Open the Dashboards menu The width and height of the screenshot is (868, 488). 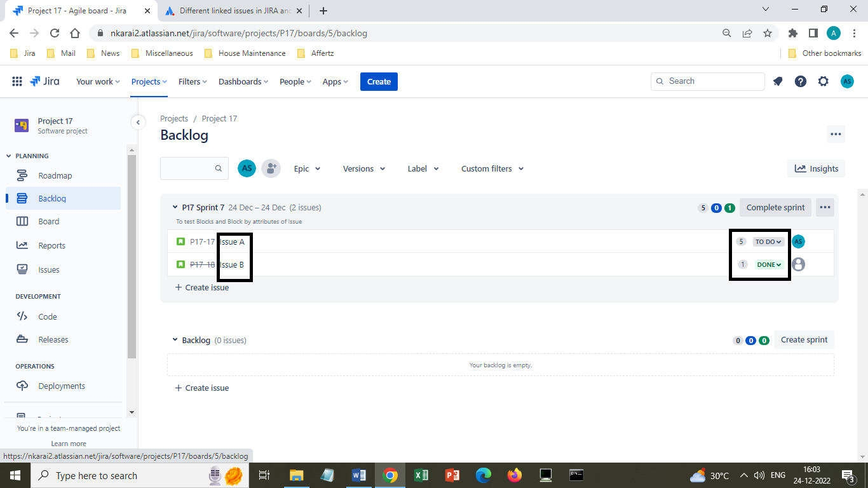[243, 81]
